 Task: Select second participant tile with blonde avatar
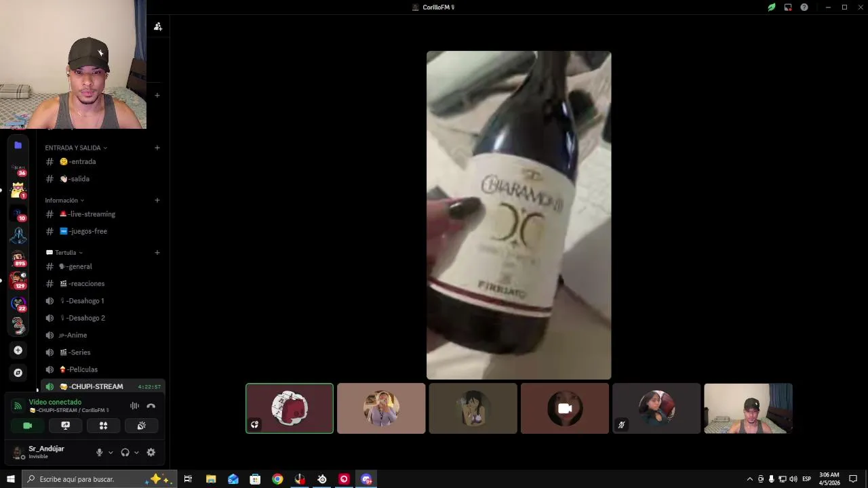tap(381, 408)
